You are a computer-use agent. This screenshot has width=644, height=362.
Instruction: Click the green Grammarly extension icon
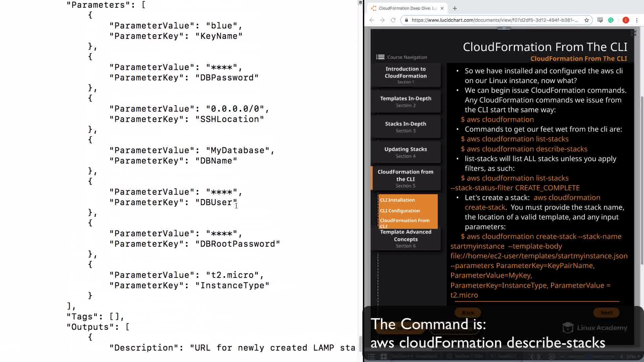pyautogui.click(x=611, y=20)
